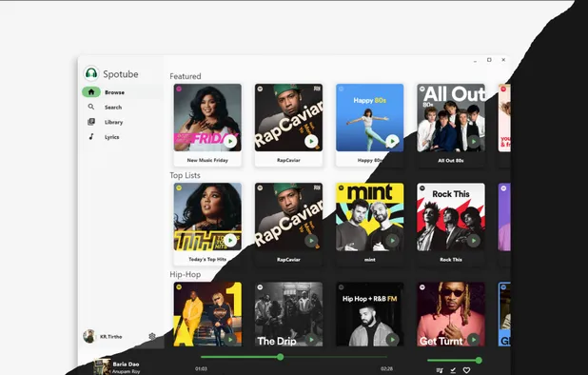Screen dimensions: 588x375
Task: Seek using the track progress slider
Action: [294, 357]
